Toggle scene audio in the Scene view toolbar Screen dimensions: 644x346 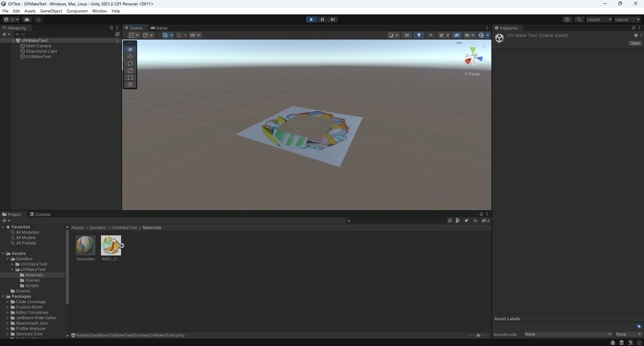coord(431,35)
